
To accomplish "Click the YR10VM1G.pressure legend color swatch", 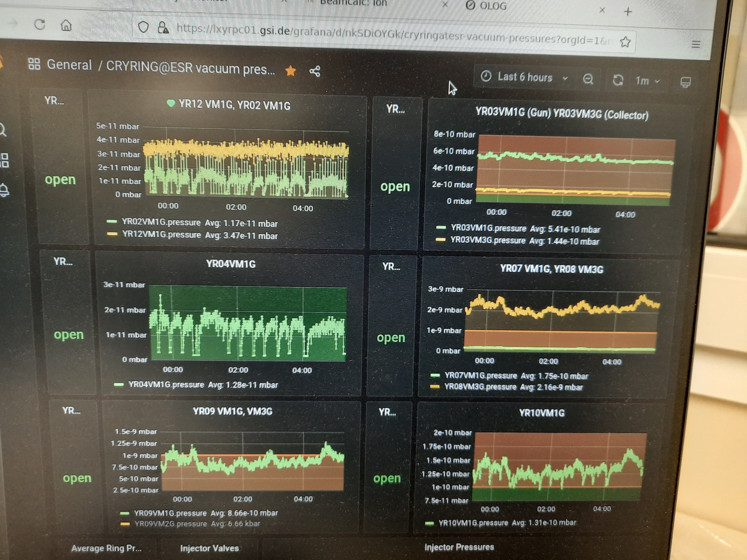I will (x=429, y=523).
